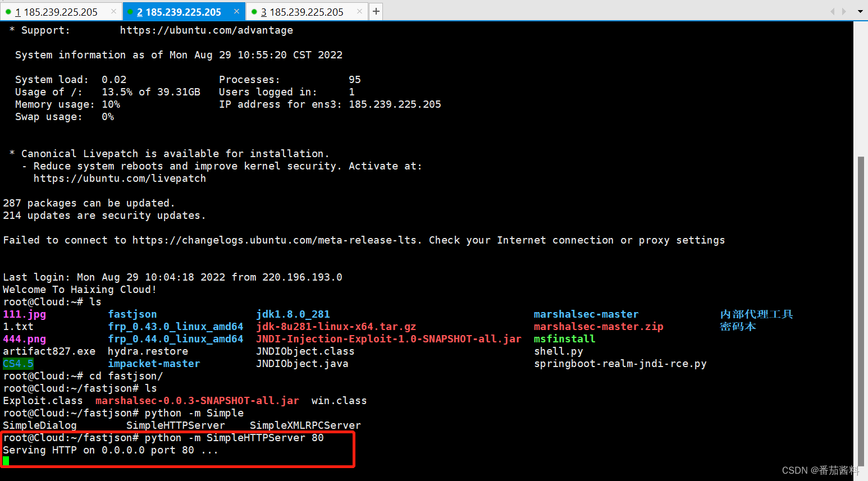This screenshot has width=868, height=481.
Task: Click msfinstall file name
Action: coord(564,339)
